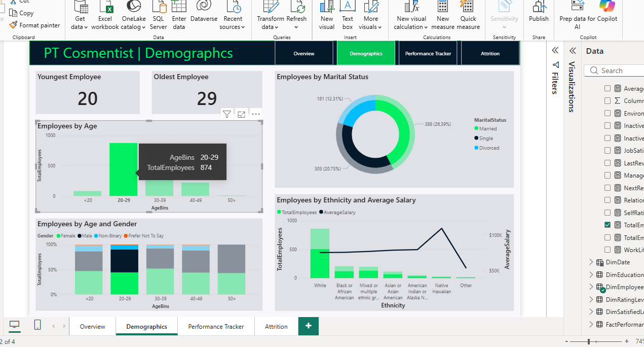This screenshot has width=644, height=347.
Task: Check the NextRe measure checkbox
Action: click(608, 188)
